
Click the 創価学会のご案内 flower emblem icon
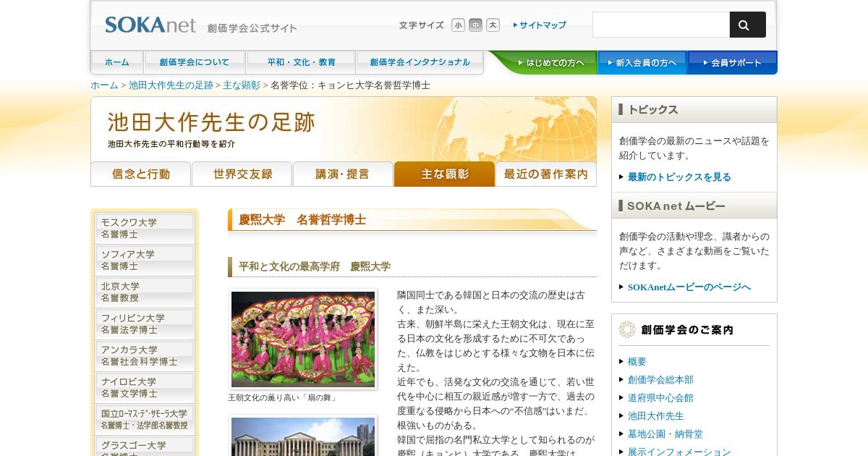coord(627,330)
